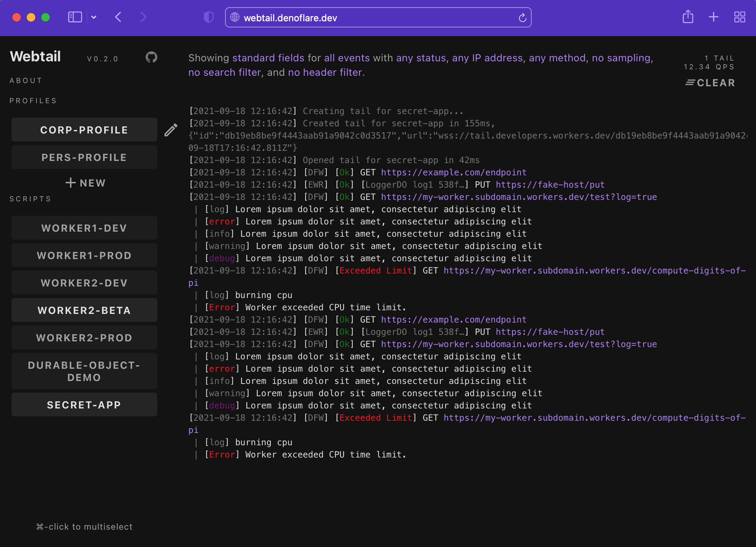
Task: Edit CORP-PROFILE using the pencil icon
Action: click(x=171, y=130)
